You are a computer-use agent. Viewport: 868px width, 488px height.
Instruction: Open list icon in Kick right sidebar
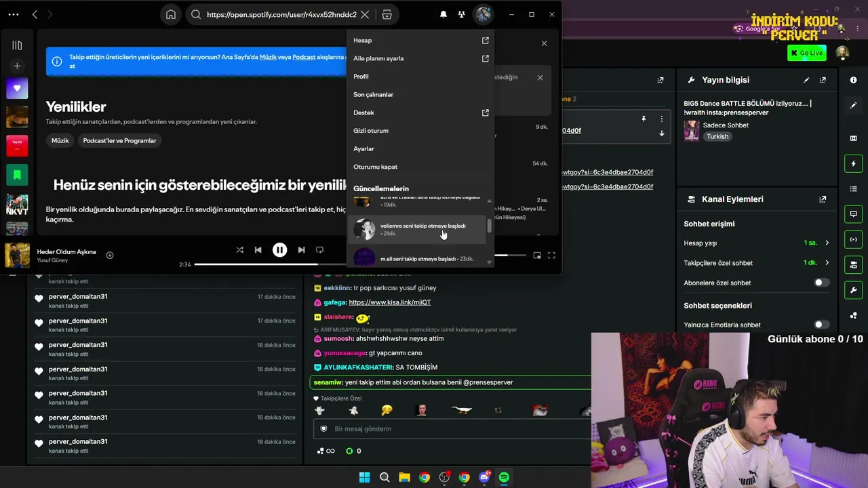(x=853, y=188)
